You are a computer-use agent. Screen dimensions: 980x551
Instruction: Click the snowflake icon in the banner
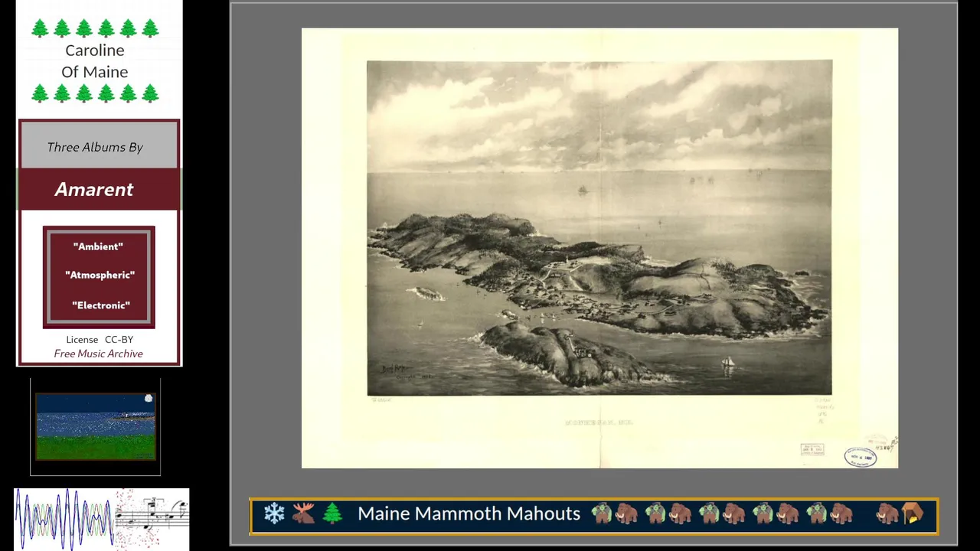pos(274,514)
